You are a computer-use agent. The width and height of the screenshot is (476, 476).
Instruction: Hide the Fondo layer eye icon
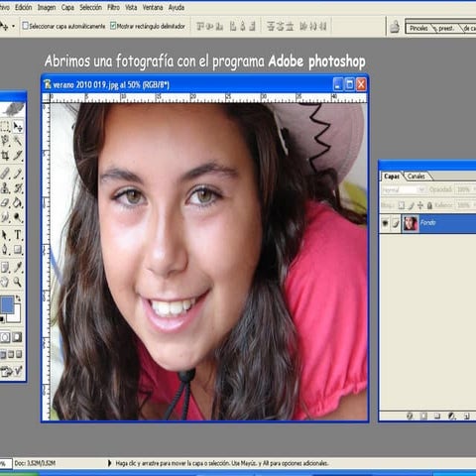click(385, 223)
